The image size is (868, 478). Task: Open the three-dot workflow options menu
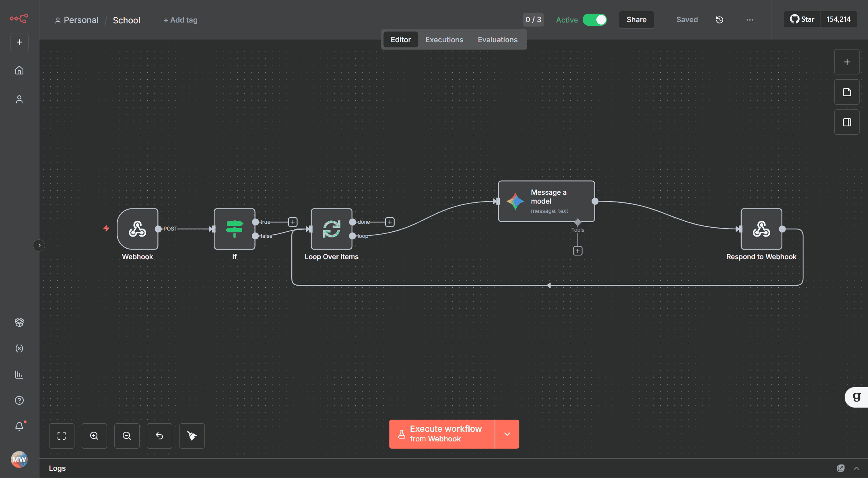coord(750,20)
